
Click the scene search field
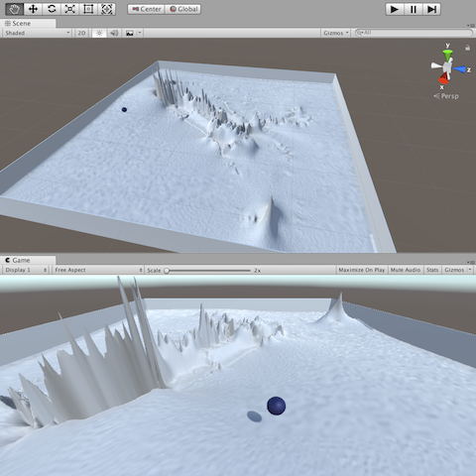coord(414,33)
